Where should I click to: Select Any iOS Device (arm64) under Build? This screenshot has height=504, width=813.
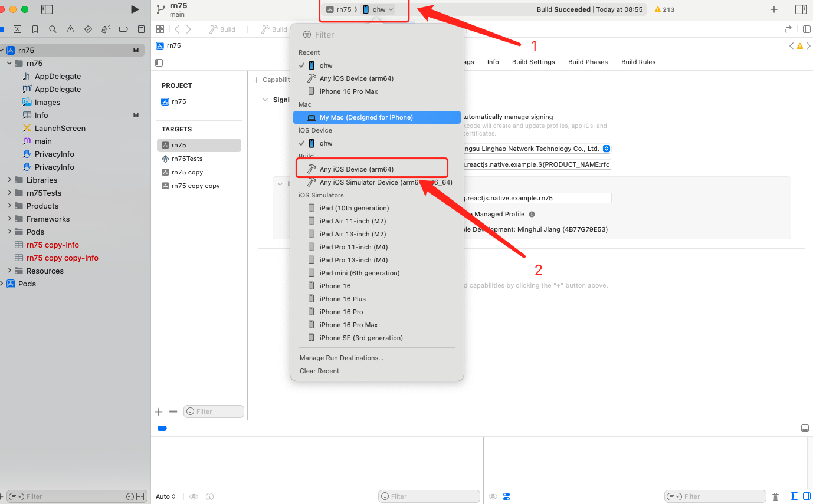[x=356, y=169]
